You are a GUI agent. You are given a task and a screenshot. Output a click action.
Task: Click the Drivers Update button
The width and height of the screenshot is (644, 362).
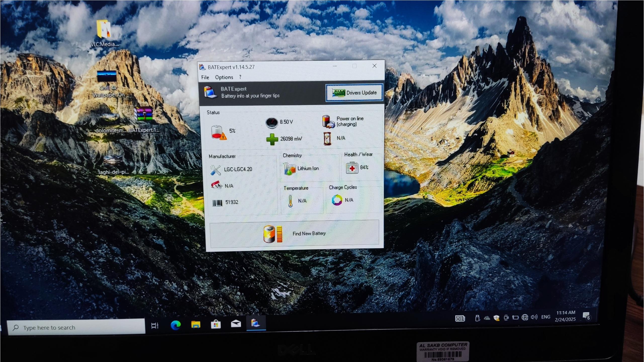(354, 93)
